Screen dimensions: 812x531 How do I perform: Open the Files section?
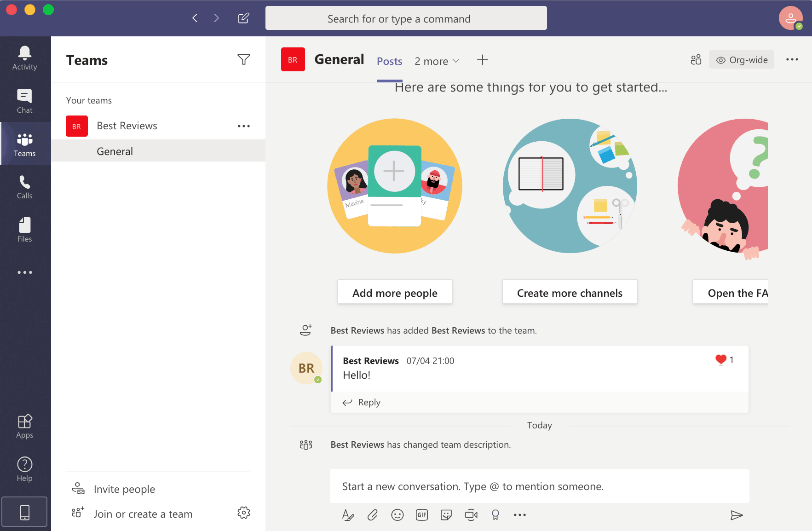[24, 229]
